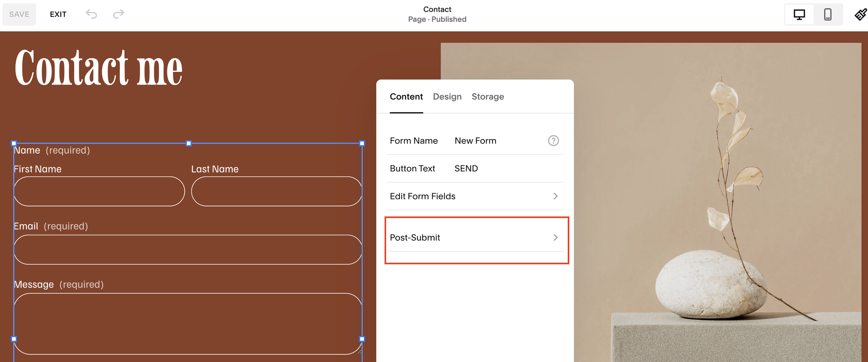Click the 'Button Text' label

[x=412, y=169]
